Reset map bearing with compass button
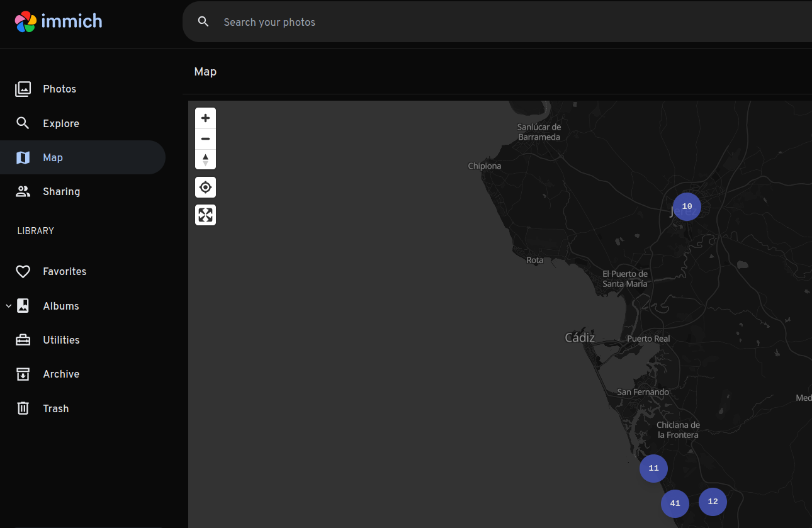 click(x=205, y=160)
